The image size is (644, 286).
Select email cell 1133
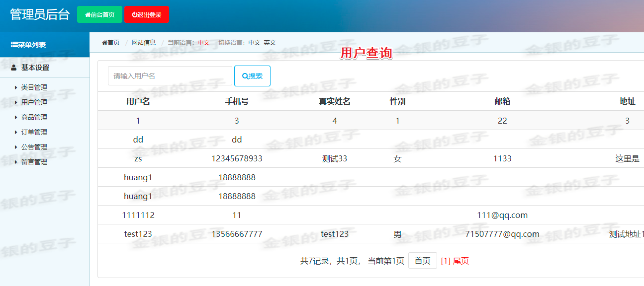click(502, 158)
